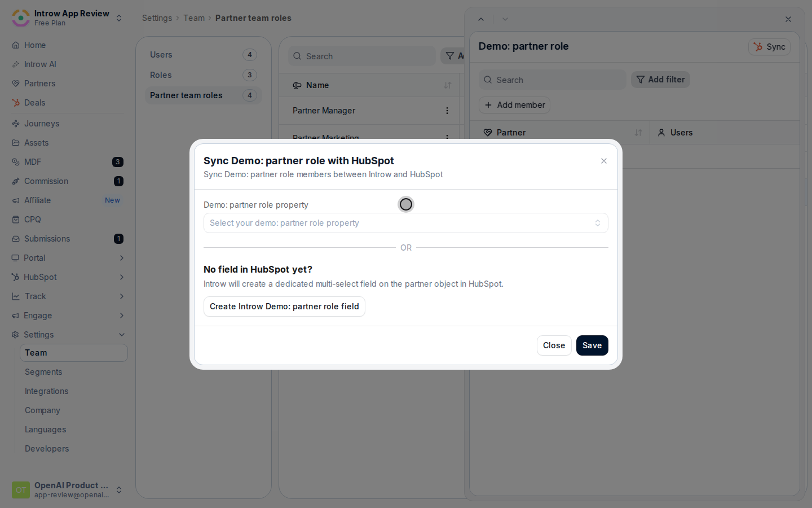Image resolution: width=812 pixels, height=508 pixels.
Task: Open Segments under Settings
Action: point(43,372)
